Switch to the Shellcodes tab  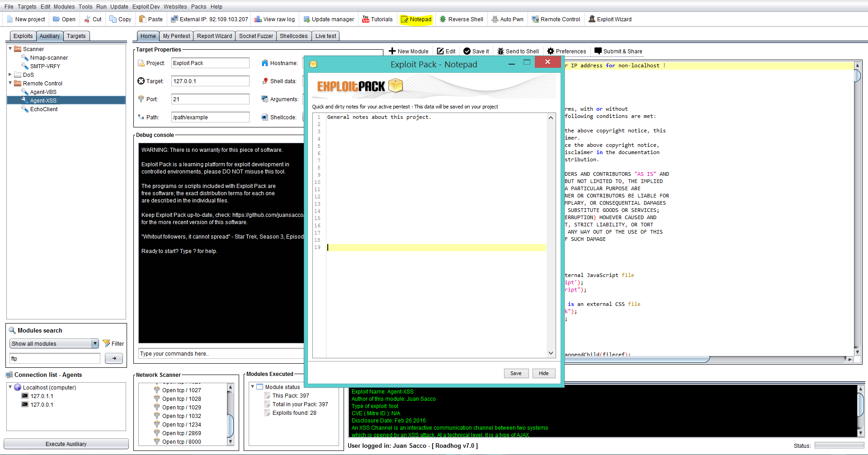point(293,36)
